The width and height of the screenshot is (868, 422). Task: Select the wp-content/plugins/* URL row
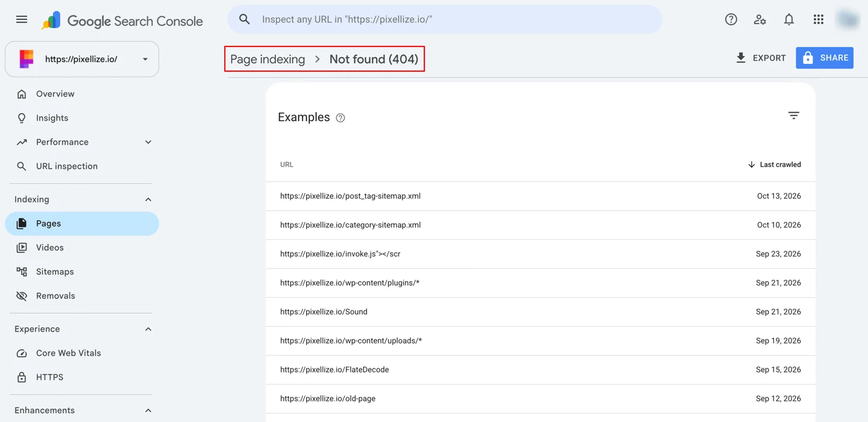[x=541, y=283]
